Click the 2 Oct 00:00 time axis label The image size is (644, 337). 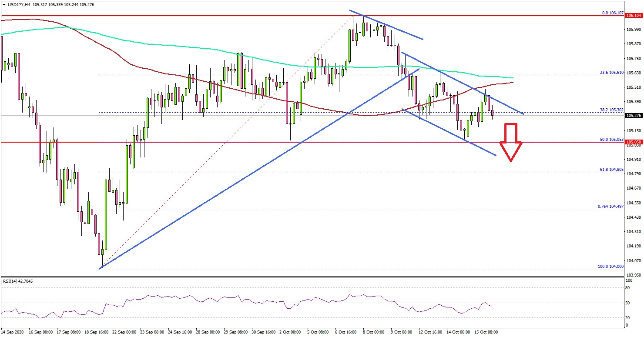pos(291,332)
